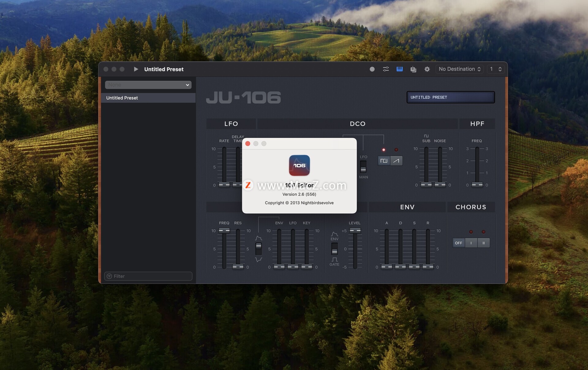The height and width of the screenshot is (370, 588).
Task: Enable chorus mode I
Action: pos(471,243)
